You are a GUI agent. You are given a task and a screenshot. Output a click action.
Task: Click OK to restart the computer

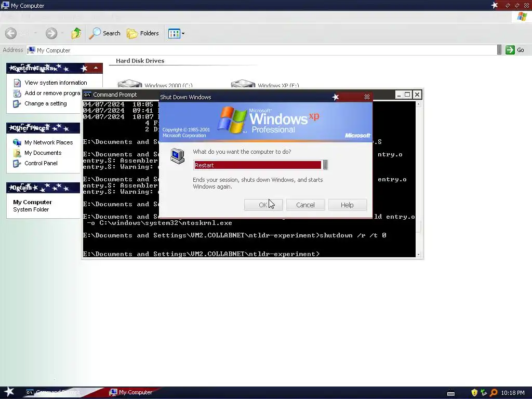tap(263, 205)
